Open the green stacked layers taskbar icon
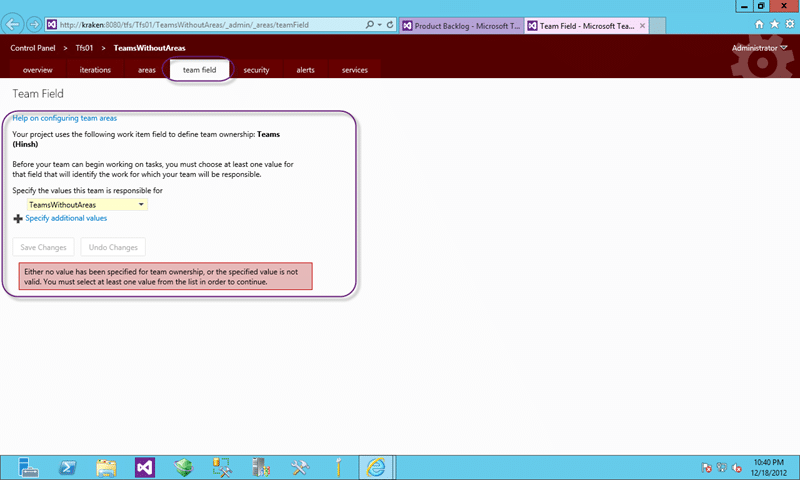 coord(184,467)
